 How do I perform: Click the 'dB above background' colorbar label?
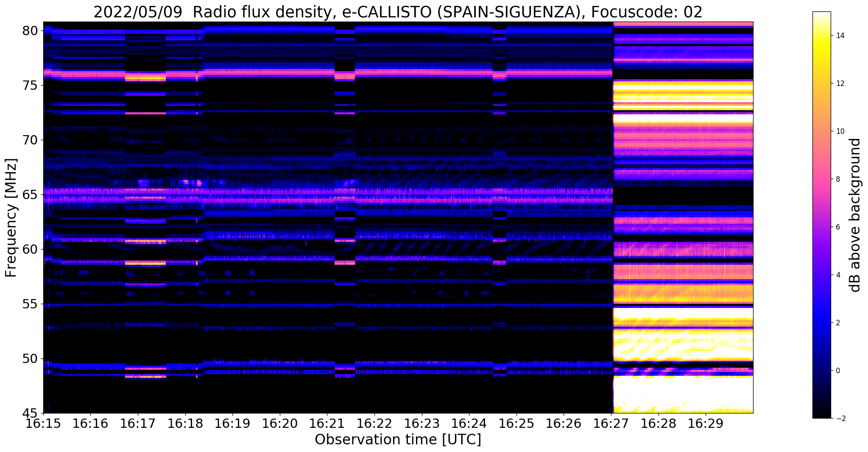pos(856,215)
